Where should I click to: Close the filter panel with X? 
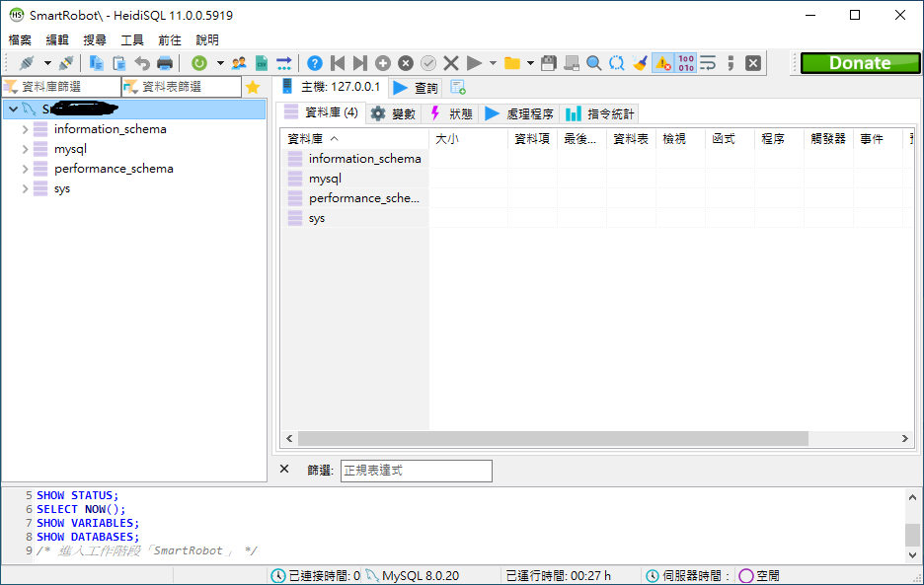pyautogui.click(x=284, y=469)
